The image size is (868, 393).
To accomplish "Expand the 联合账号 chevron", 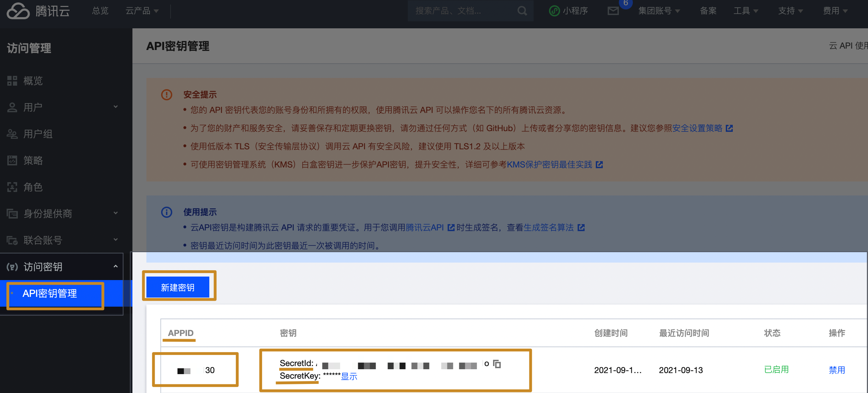I will (x=116, y=240).
